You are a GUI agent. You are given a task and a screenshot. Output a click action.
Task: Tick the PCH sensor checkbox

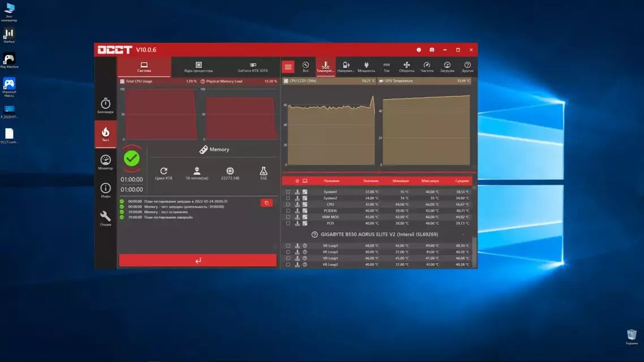(x=288, y=223)
